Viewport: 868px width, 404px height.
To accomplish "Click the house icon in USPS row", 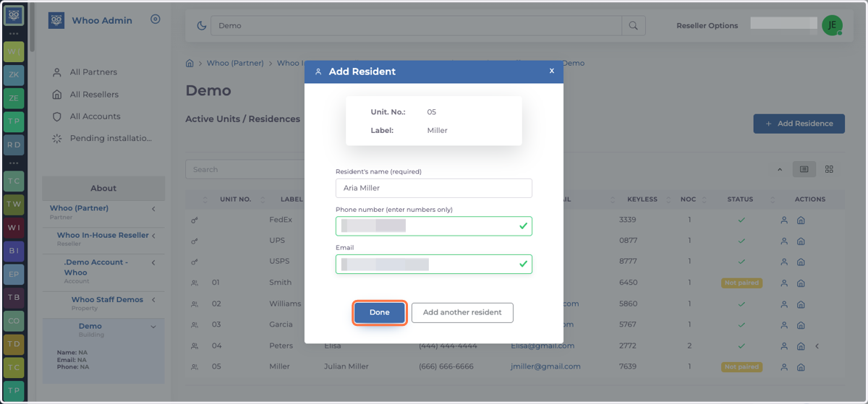I will [x=801, y=262].
